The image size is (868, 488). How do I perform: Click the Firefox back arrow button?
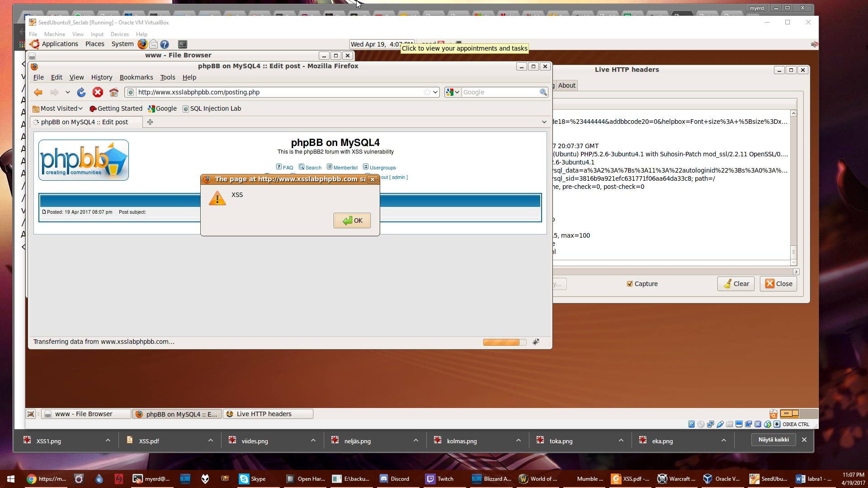pyautogui.click(x=38, y=92)
